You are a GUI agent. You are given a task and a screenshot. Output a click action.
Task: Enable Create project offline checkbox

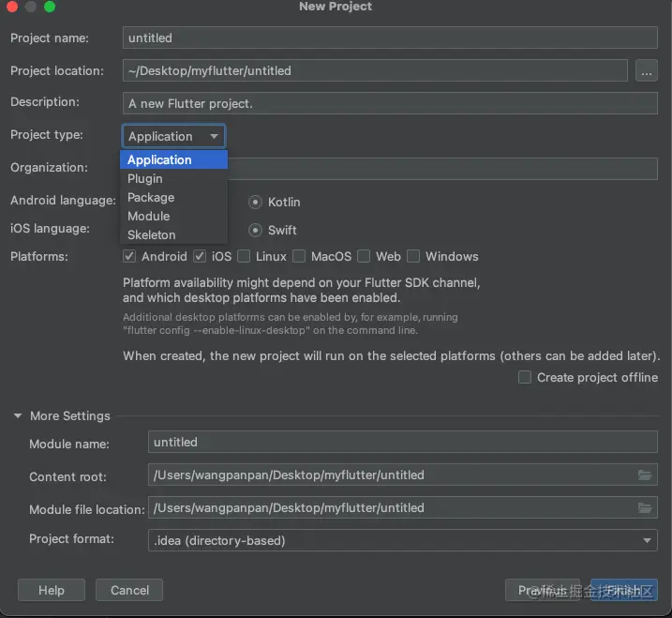coord(525,377)
